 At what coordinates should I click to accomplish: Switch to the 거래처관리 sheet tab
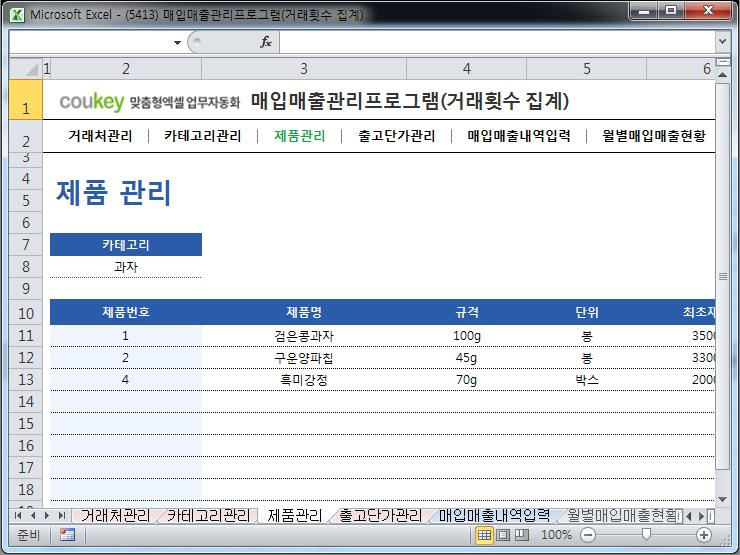pyautogui.click(x=115, y=515)
